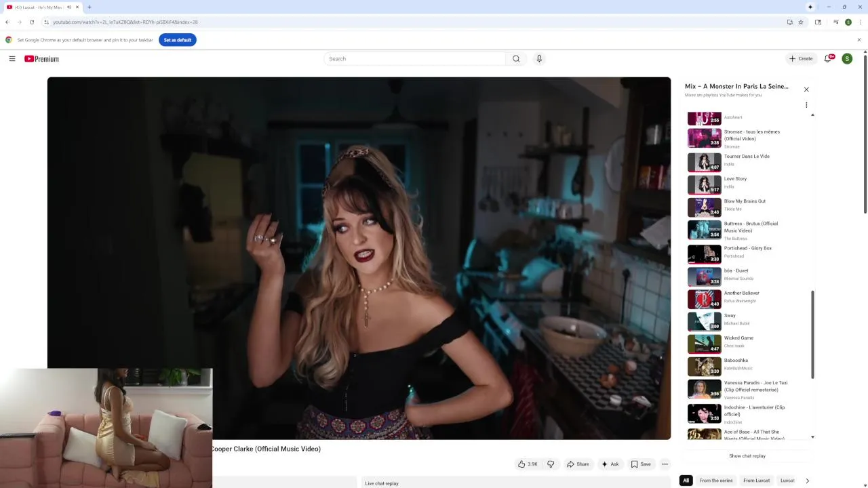Image resolution: width=868 pixels, height=488 pixels.
Task: Save the video to a playlist
Action: [641, 464]
